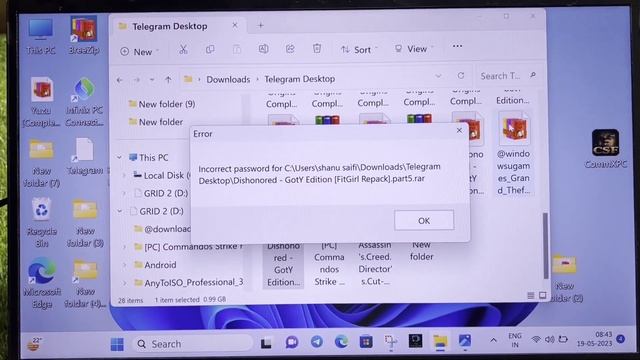The width and height of the screenshot is (640, 360).
Task: Select [PC] Commandos Strike in sidebar
Action: pyautogui.click(x=188, y=247)
